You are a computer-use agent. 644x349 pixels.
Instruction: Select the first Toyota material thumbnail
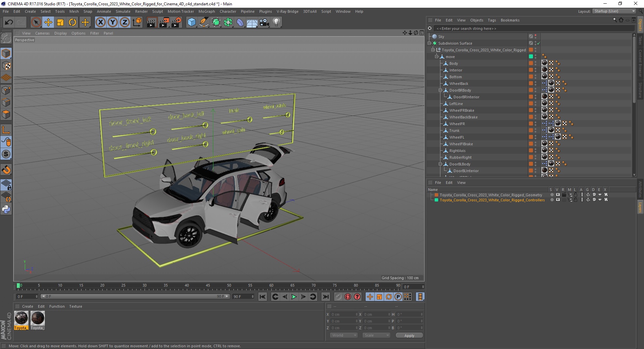(x=21, y=320)
